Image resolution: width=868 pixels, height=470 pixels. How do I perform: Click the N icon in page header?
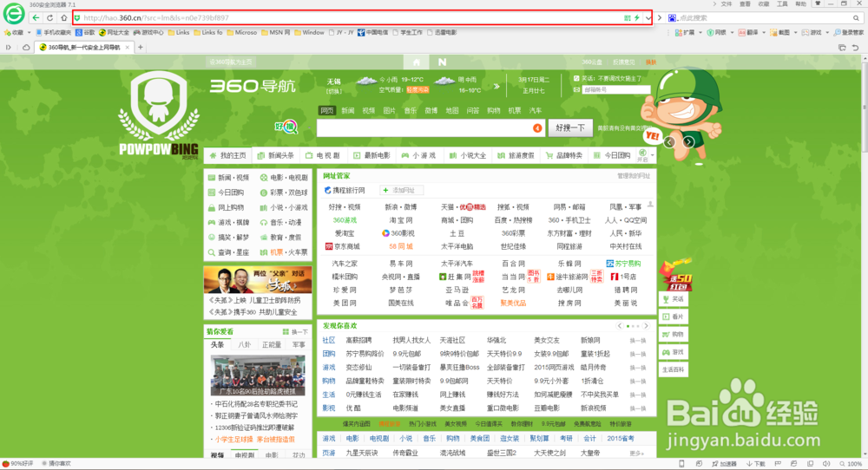442,62
